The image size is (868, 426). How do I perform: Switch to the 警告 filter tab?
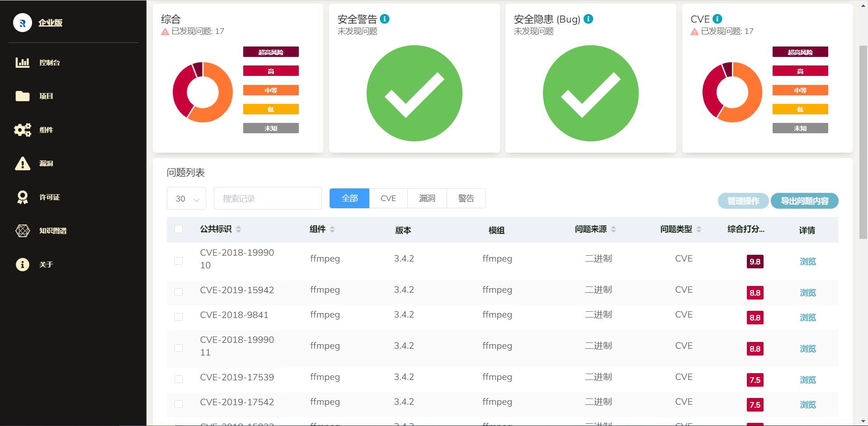466,198
